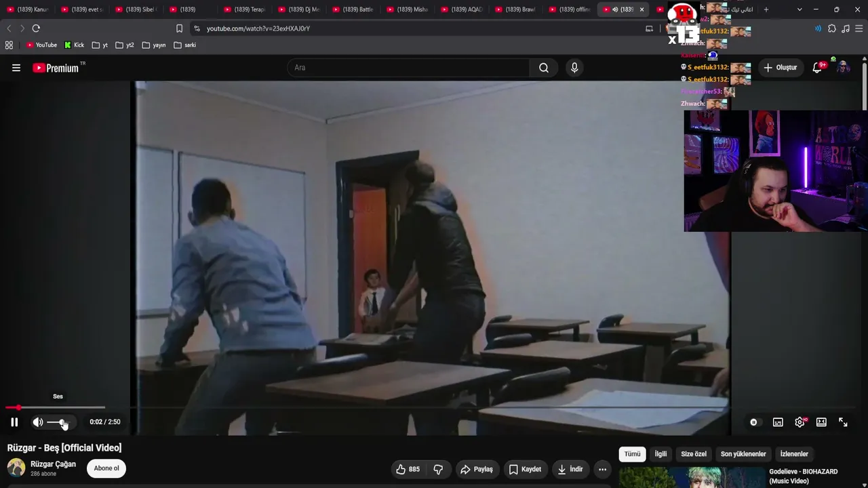Open the tab list dropdown chevron
Screen dimensions: 868x488
click(800, 9)
